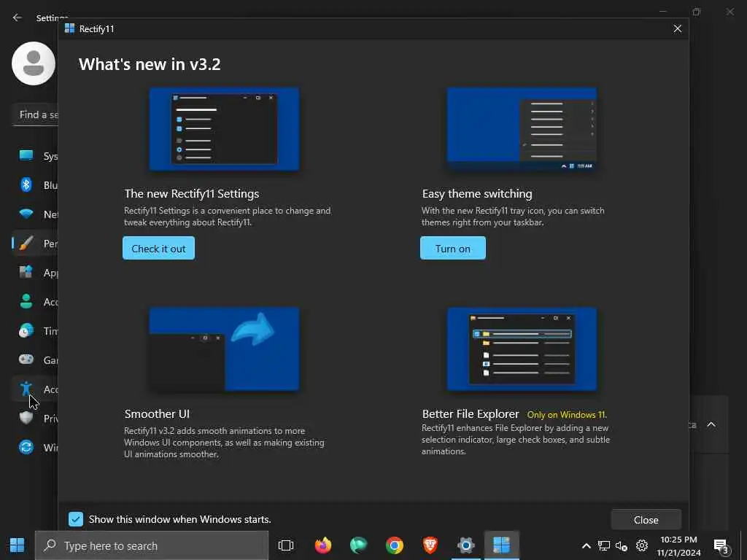This screenshot has height=560, width=747.
Task: Click The new Rectify11 Settings title
Action: (192, 194)
